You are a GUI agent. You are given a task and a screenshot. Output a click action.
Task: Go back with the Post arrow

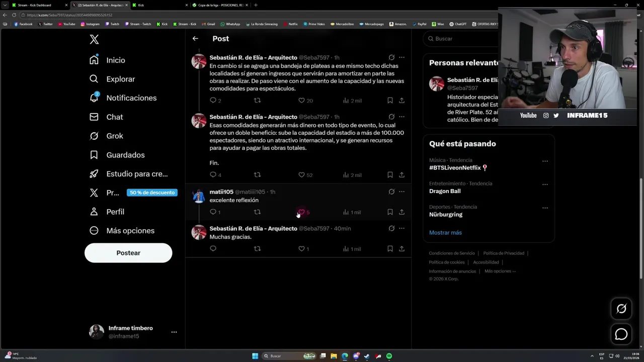[x=195, y=39]
